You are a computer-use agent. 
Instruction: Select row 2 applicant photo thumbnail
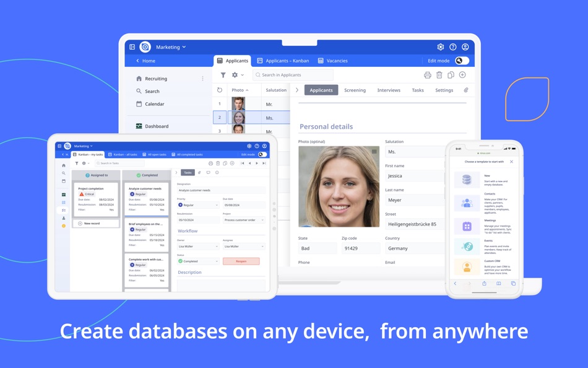[x=238, y=118]
